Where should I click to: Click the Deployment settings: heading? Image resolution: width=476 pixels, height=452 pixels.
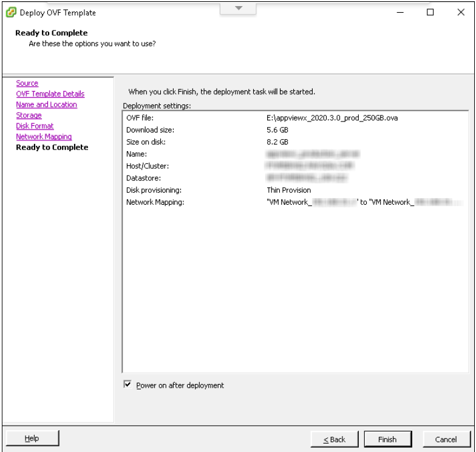click(x=157, y=106)
